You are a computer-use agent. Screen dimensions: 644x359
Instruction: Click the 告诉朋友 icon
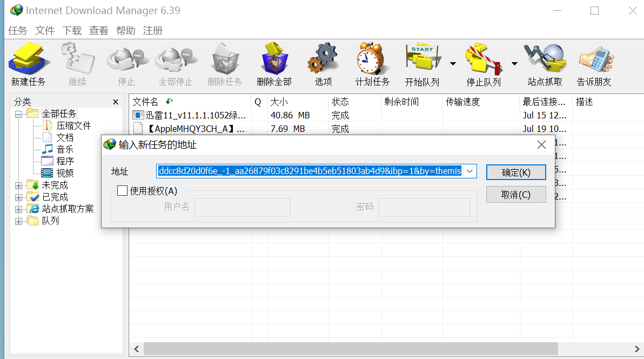coord(594,64)
